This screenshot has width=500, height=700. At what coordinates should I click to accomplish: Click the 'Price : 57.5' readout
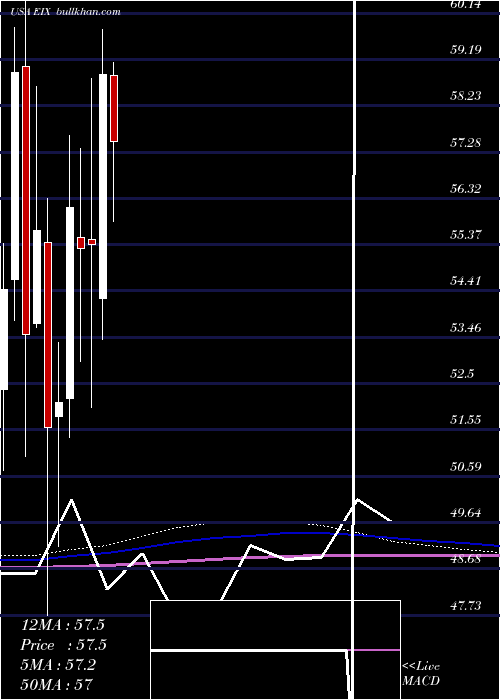click(x=64, y=645)
